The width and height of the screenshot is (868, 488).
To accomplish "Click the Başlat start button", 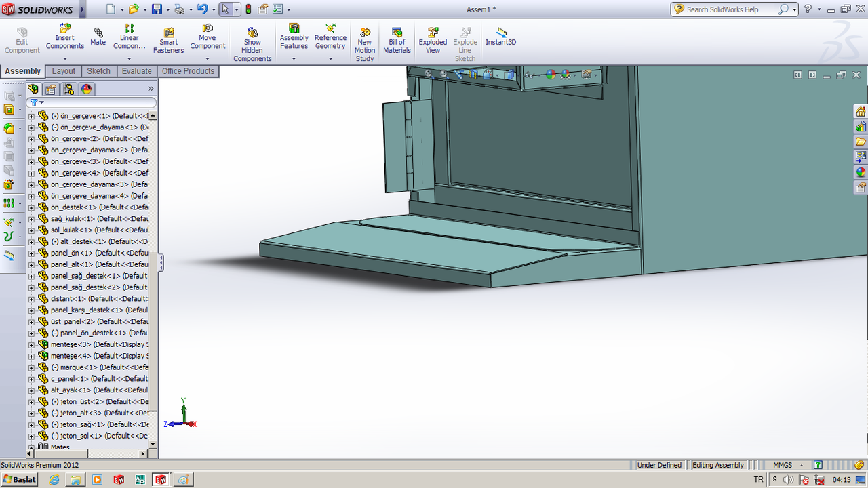I will pos(20,479).
